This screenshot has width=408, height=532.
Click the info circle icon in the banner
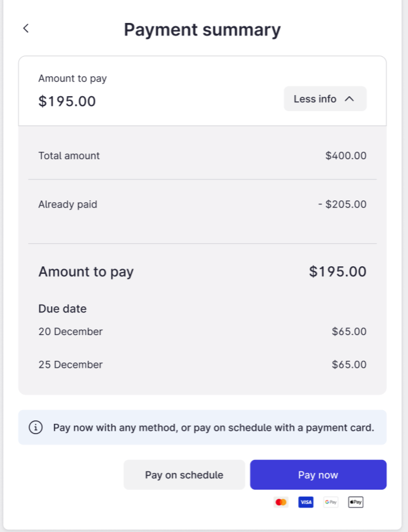35,427
